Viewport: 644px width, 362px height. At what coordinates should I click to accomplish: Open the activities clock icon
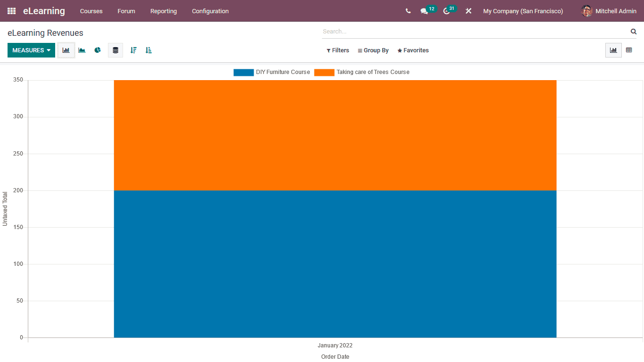tap(446, 11)
